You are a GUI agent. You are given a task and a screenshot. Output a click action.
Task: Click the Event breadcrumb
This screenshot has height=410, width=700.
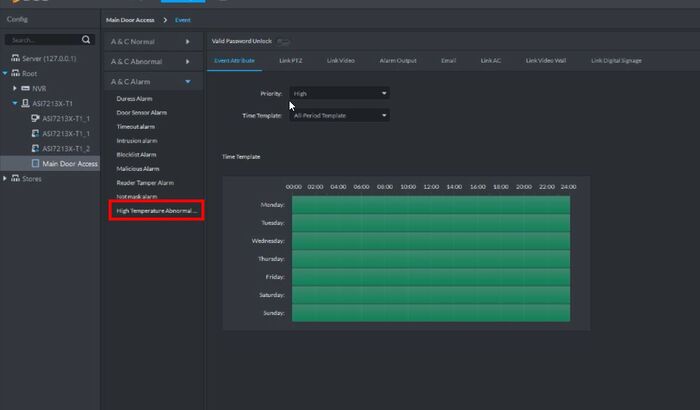click(183, 20)
